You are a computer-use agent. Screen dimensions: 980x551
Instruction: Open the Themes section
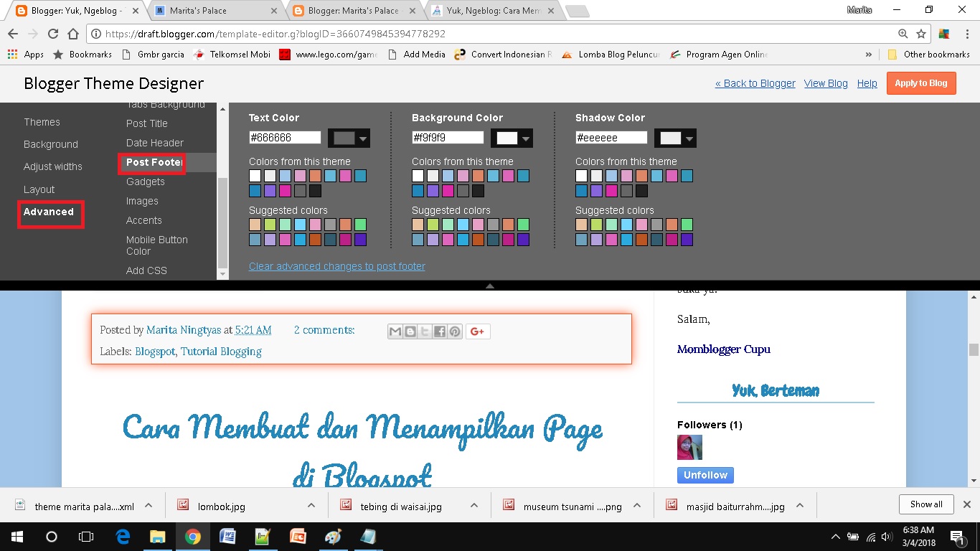click(42, 122)
